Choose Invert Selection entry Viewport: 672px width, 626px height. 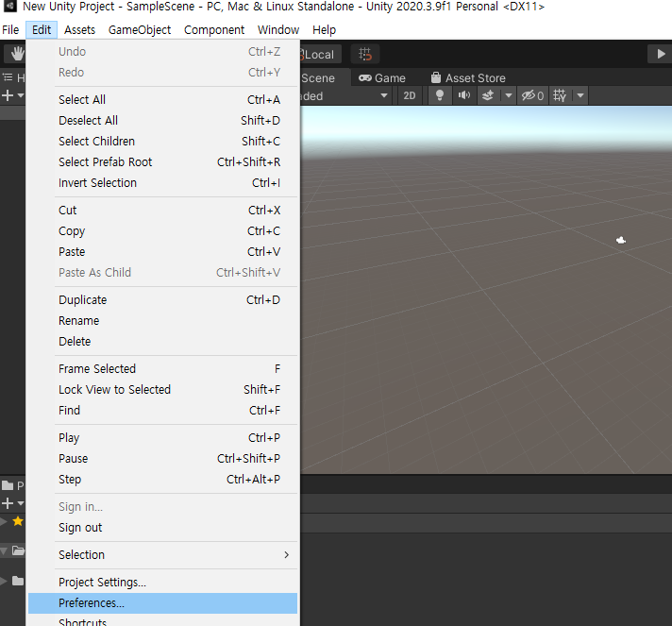(163, 182)
